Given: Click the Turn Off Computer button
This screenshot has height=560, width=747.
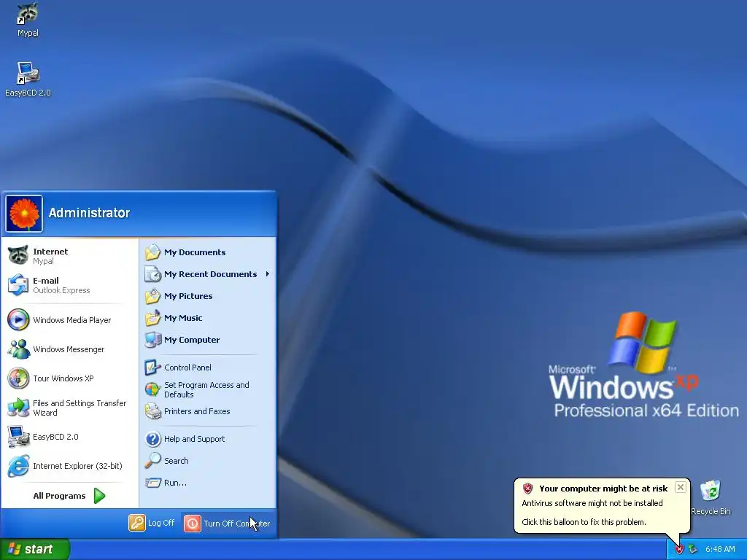Looking at the screenshot, I should [x=227, y=523].
